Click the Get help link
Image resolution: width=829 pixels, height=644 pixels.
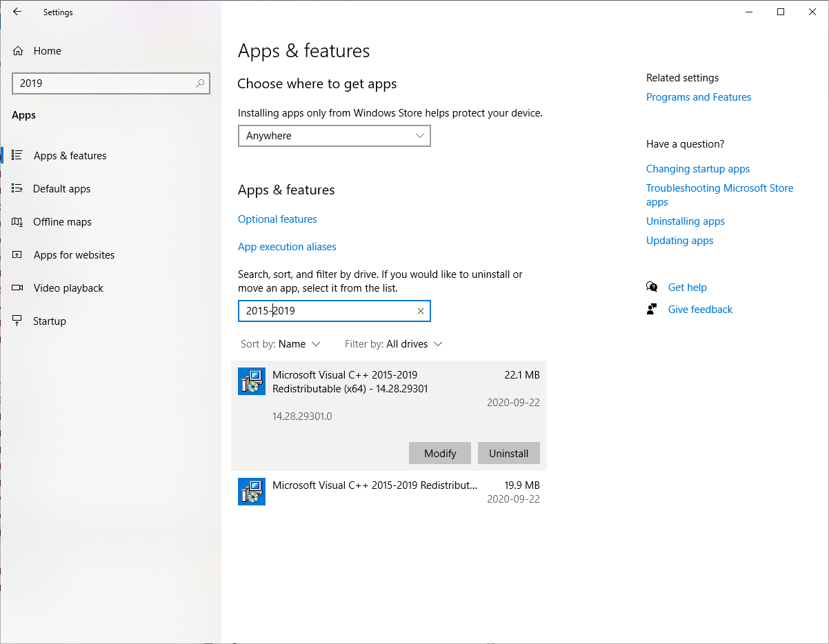pyautogui.click(x=688, y=288)
